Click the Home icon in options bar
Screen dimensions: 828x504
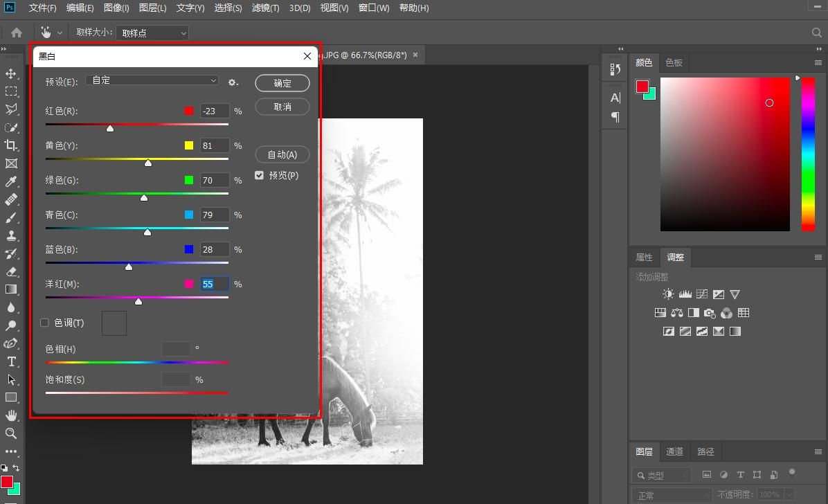tap(17, 33)
